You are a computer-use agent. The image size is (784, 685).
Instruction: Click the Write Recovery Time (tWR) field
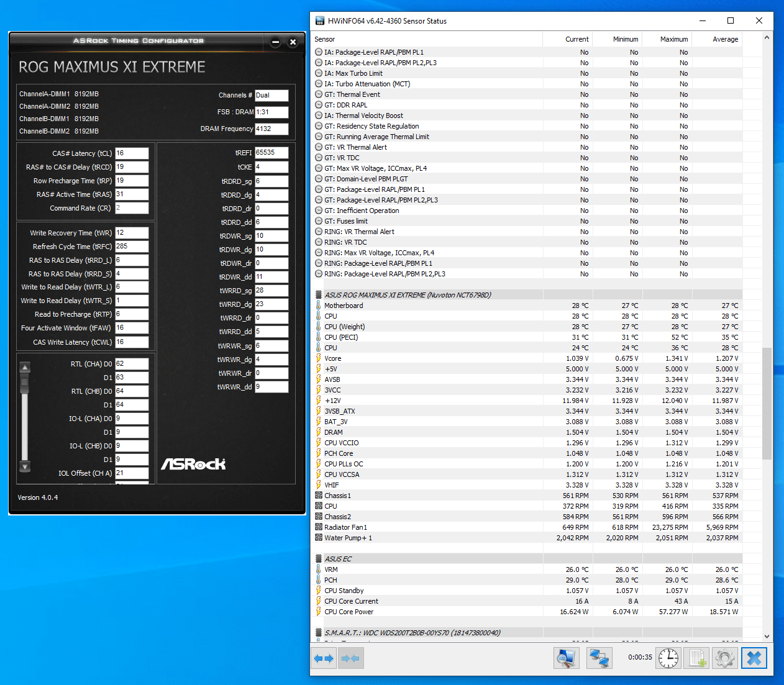(x=132, y=233)
